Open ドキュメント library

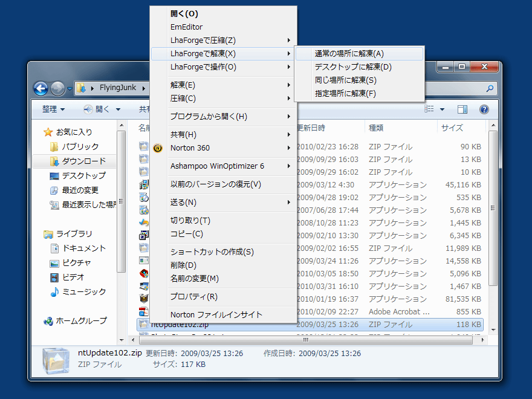tap(78, 248)
